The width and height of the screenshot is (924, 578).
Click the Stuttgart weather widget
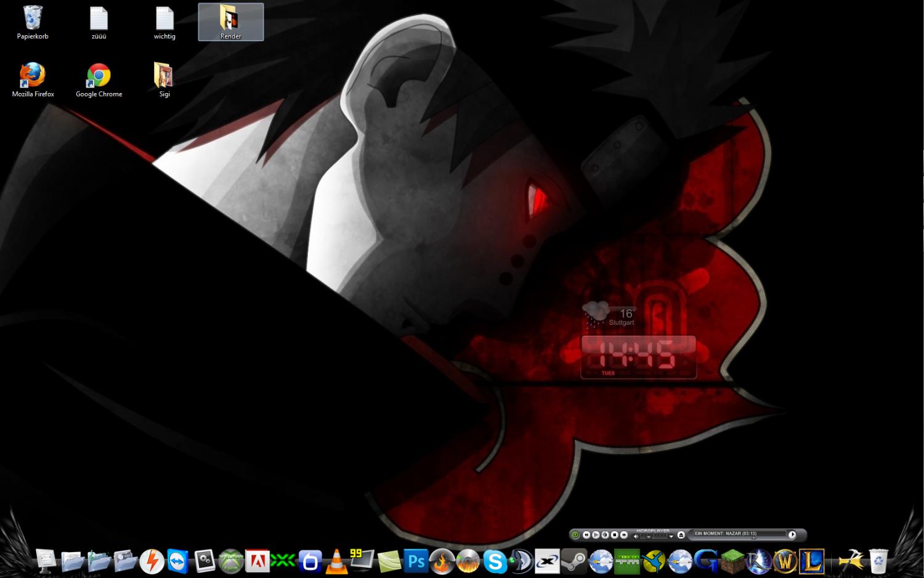point(610,315)
